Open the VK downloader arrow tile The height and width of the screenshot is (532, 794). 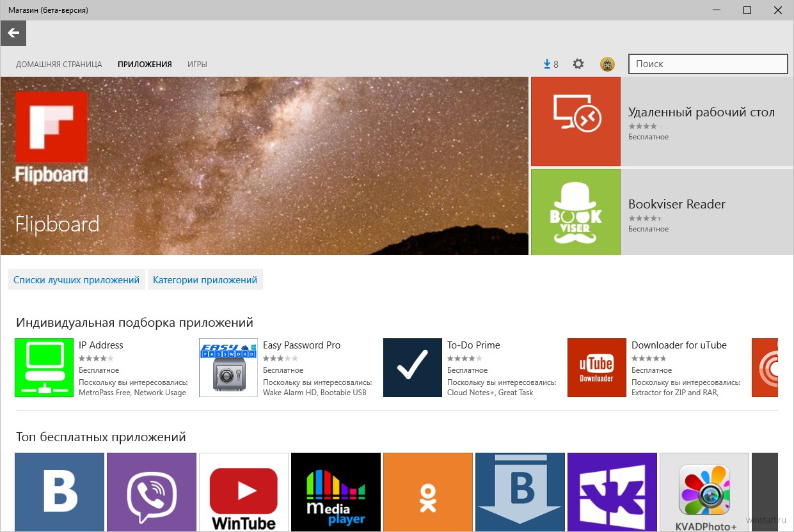[x=520, y=492]
